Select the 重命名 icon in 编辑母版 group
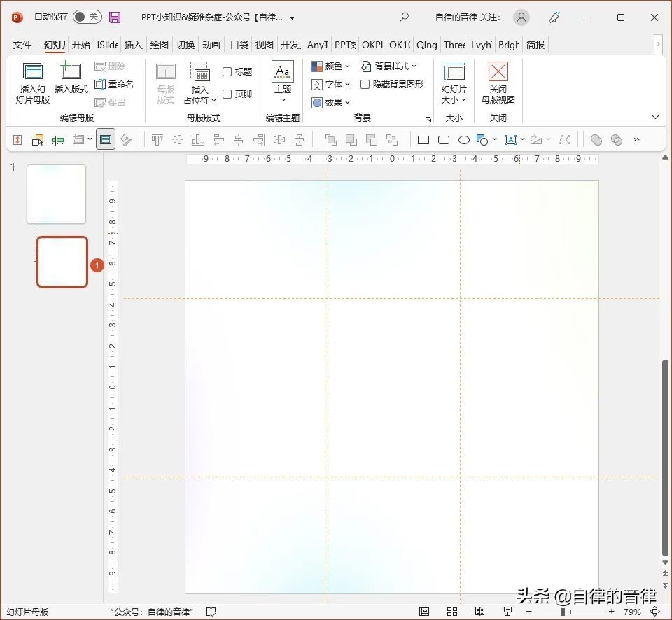Viewport: 672px width, 620px height. tap(115, 85)
